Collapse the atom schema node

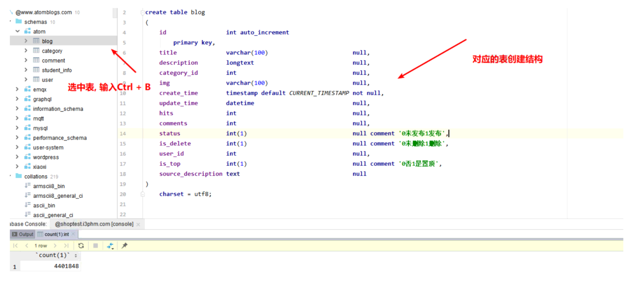point(17,31)
